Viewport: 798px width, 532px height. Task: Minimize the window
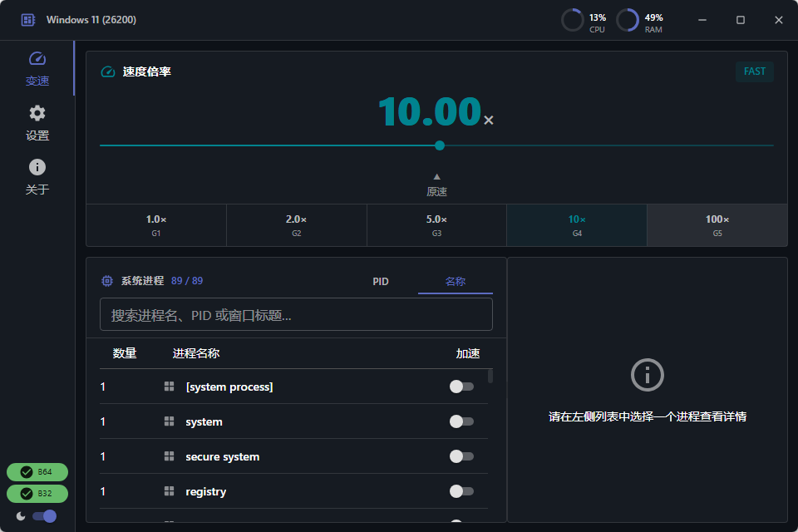coord(702,20)
